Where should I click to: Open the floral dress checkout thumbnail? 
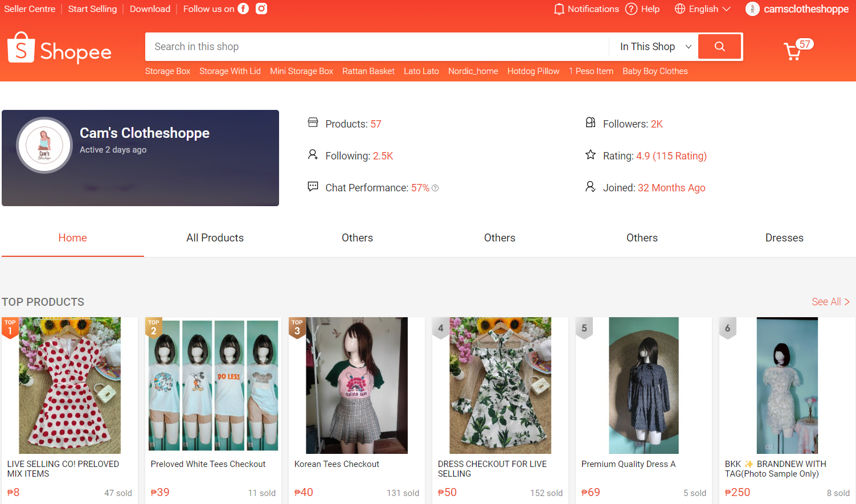click(x=501, y=386)
